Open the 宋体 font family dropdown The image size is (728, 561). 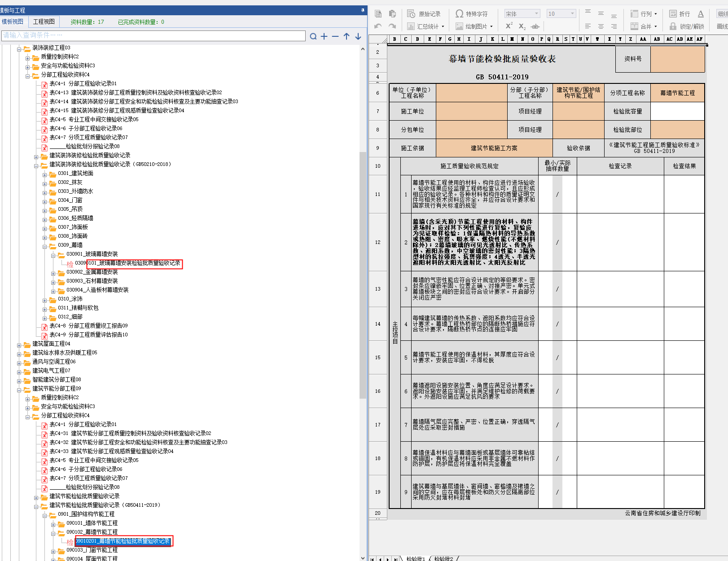522,14
